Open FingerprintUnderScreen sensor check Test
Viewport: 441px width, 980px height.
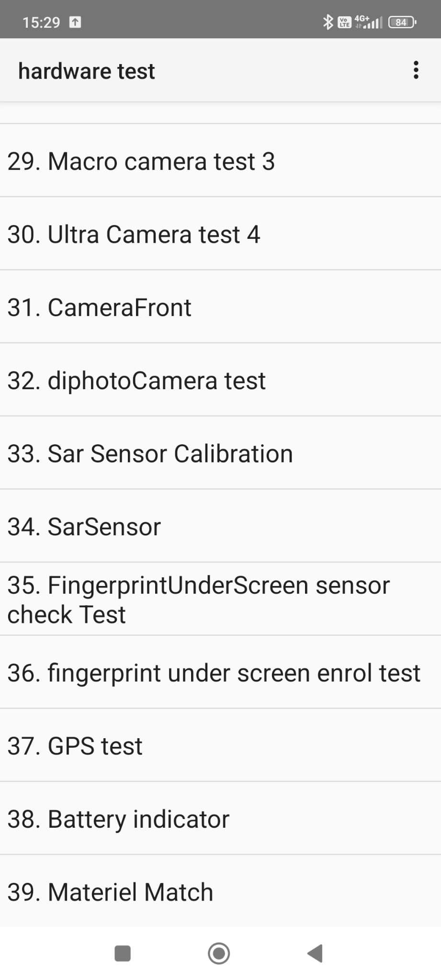[x=220, y=599]
